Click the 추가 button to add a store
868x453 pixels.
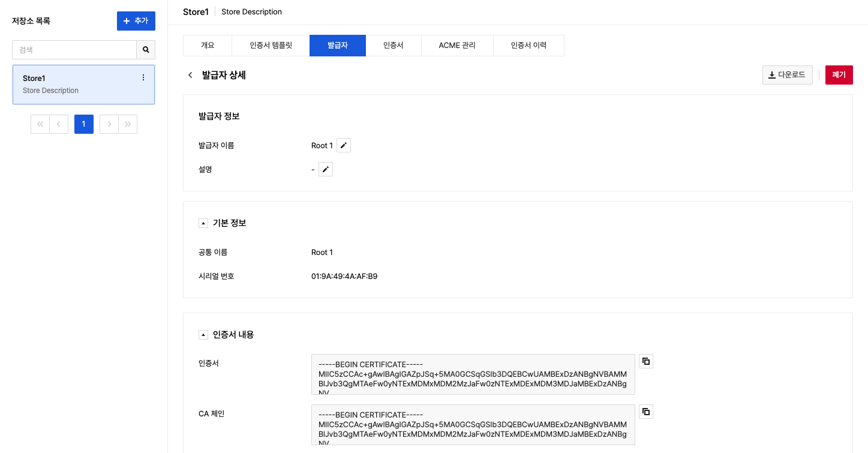pyautogui.click(x=136, y=20)
